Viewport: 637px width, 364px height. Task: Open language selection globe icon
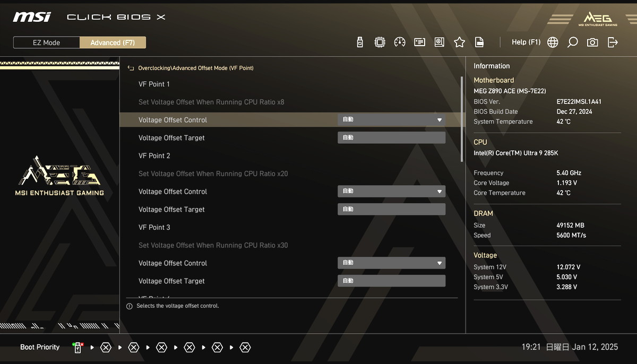[553, 42]
